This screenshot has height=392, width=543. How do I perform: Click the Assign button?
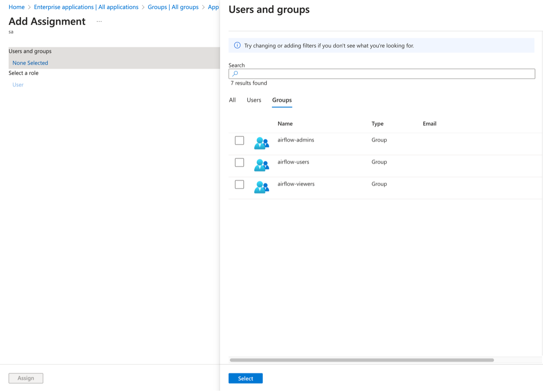[26, 378]
